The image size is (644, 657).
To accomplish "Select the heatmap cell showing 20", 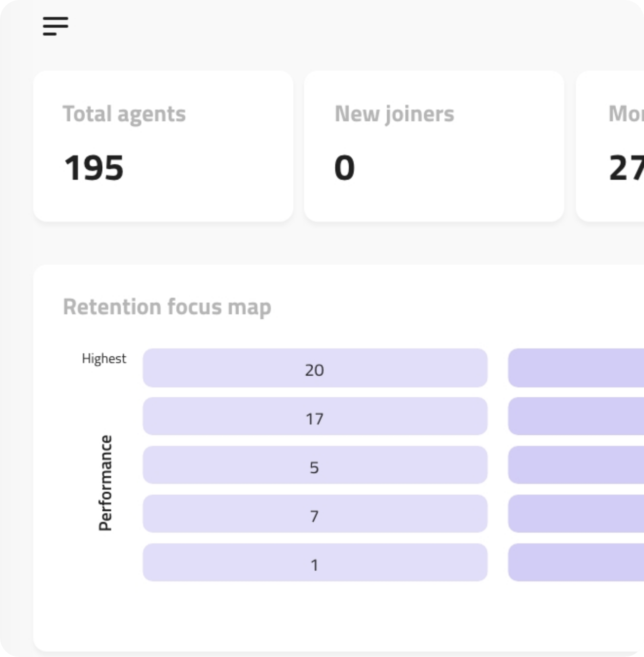I will (x=315, y=368).
